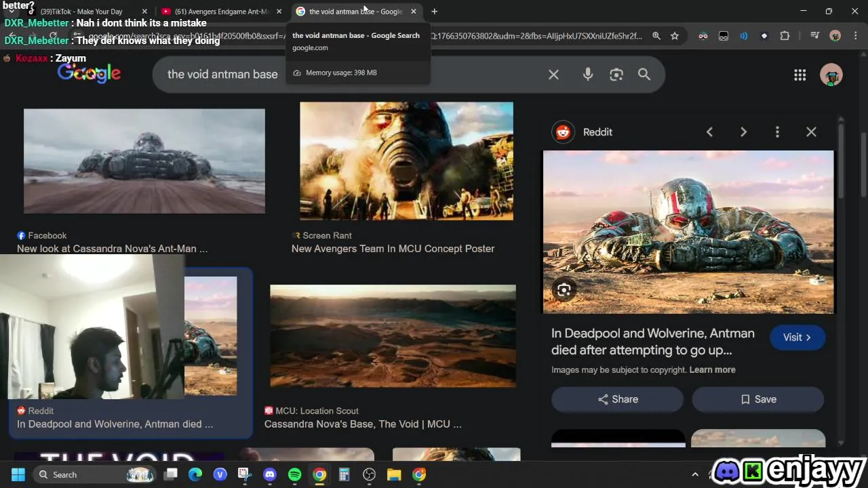Share the previewed image
This screenshot has height=488, width=868.
(x=617, y=399)
